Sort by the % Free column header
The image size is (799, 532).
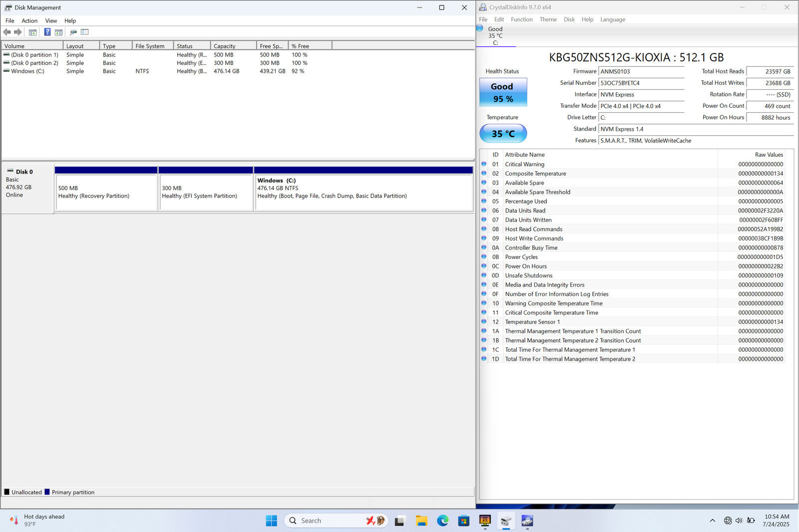click(310, 46)
